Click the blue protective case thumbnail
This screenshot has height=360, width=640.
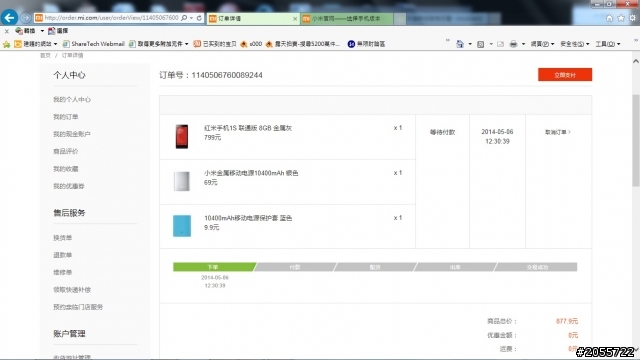pos(182,226)
